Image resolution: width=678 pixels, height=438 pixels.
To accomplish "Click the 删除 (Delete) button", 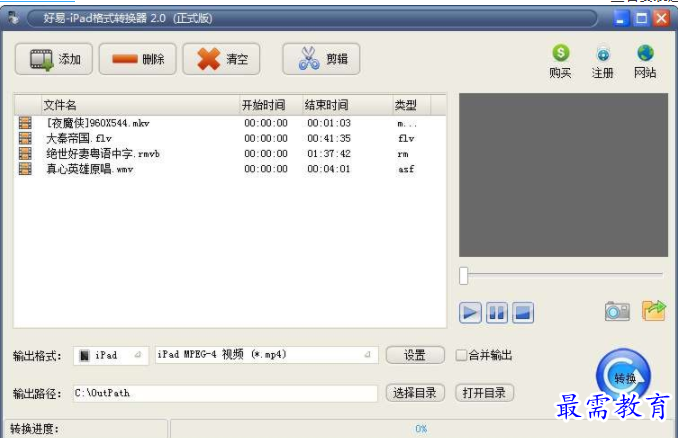I will 138,59.
